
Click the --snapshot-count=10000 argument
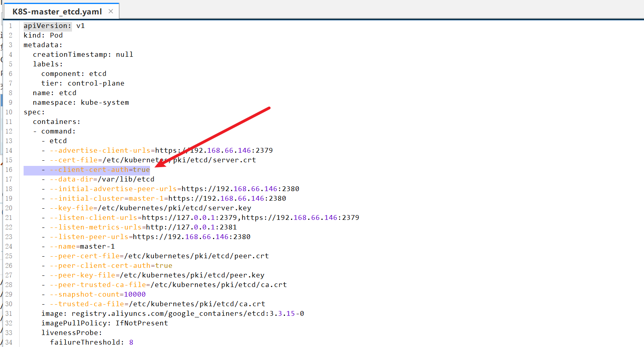98,295
